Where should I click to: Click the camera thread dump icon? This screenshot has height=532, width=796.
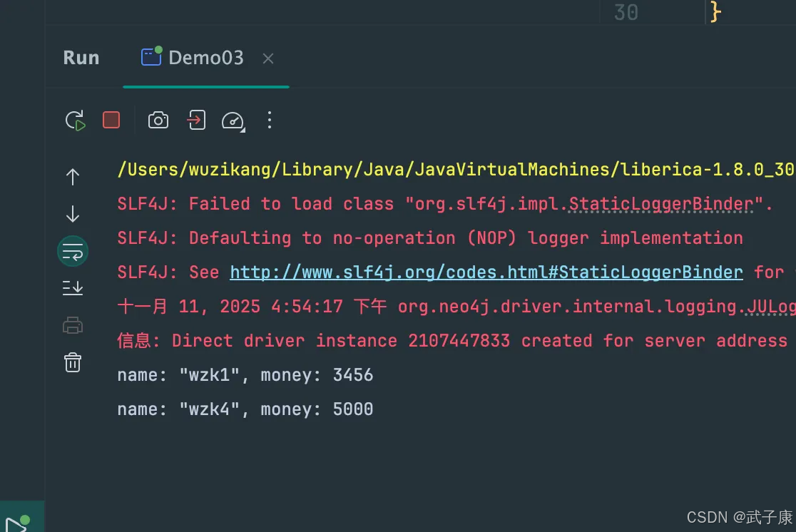click(x=158, y=121)
